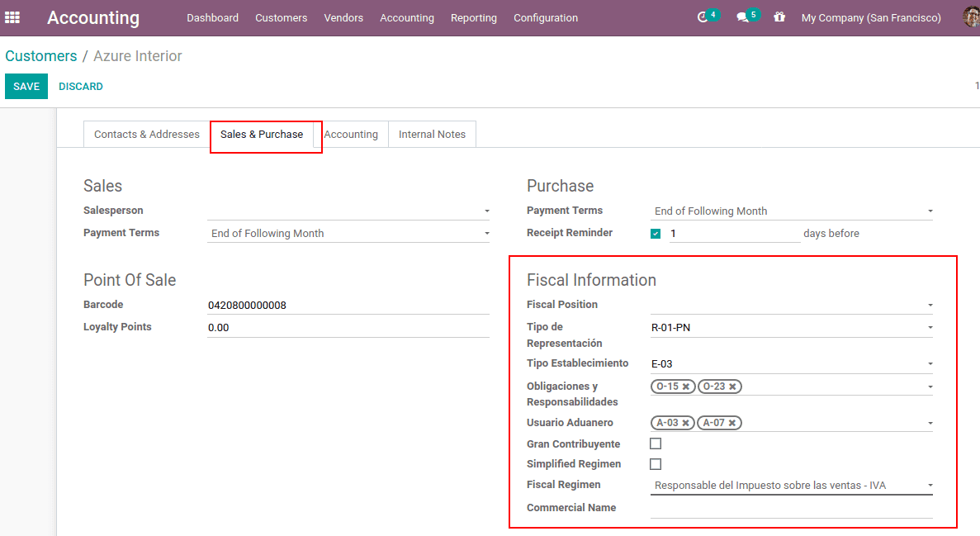Expand the Fiscal Position dropdown
The height and width of the screenshot is (536, 980).
click(x=930, y=306)
